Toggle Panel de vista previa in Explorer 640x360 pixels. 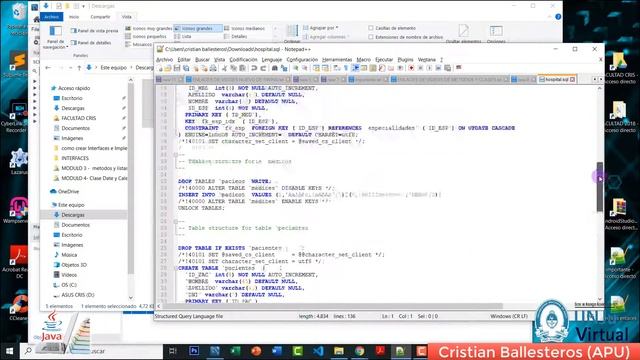tap(94, 31)
